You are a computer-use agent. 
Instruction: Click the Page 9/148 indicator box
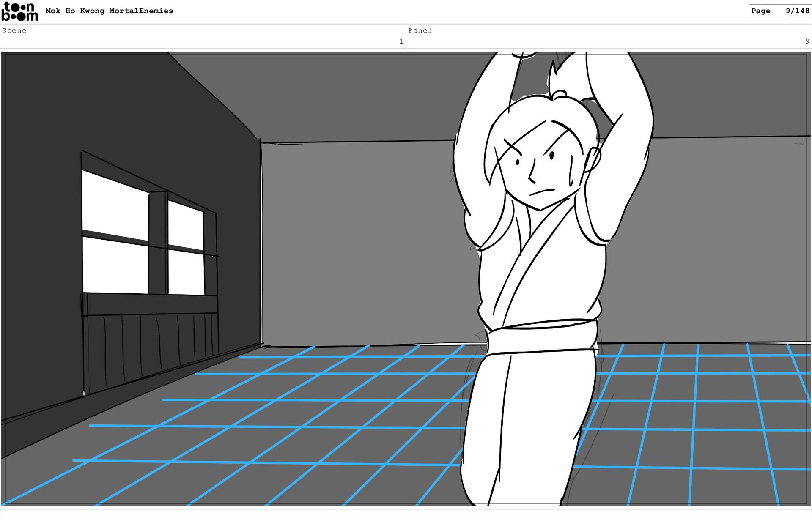pyautogui.click(x=779, y=11)
